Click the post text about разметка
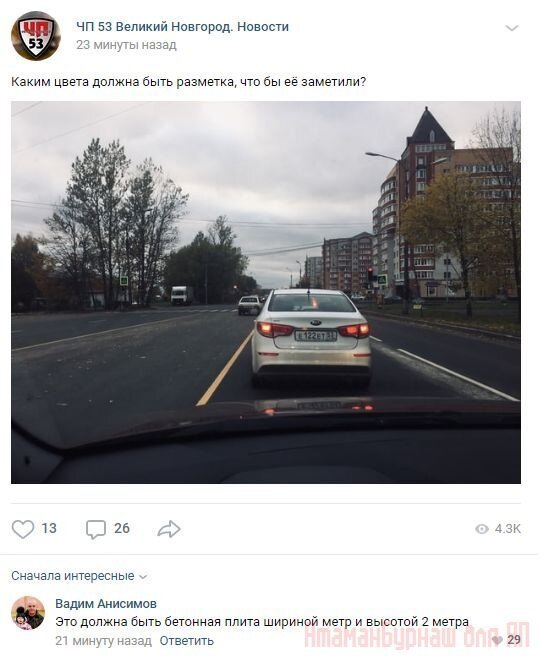 pyautogui.click(x=189, y=82)
